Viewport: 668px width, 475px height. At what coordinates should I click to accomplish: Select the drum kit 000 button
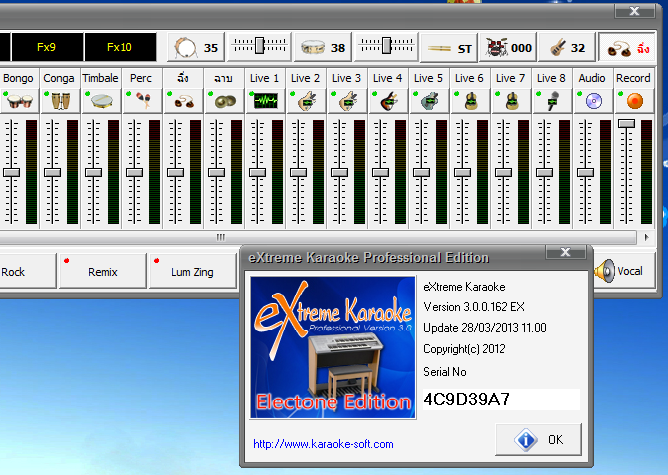coord(508,47)
